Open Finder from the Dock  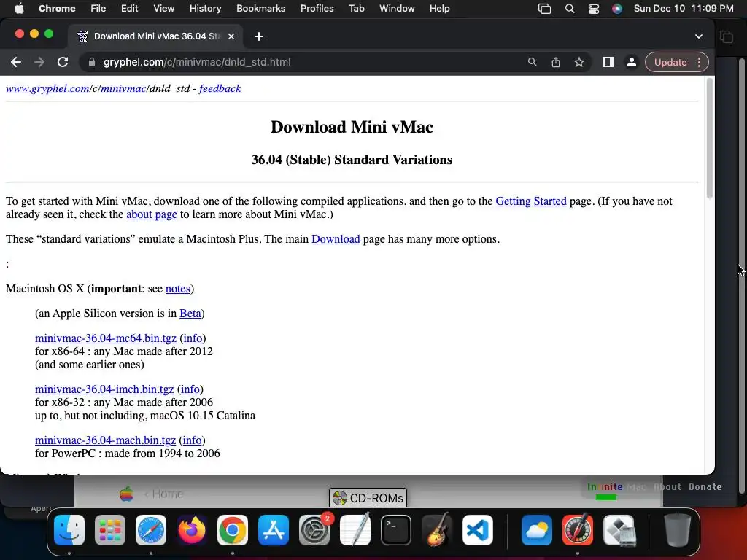coord(69,530)
